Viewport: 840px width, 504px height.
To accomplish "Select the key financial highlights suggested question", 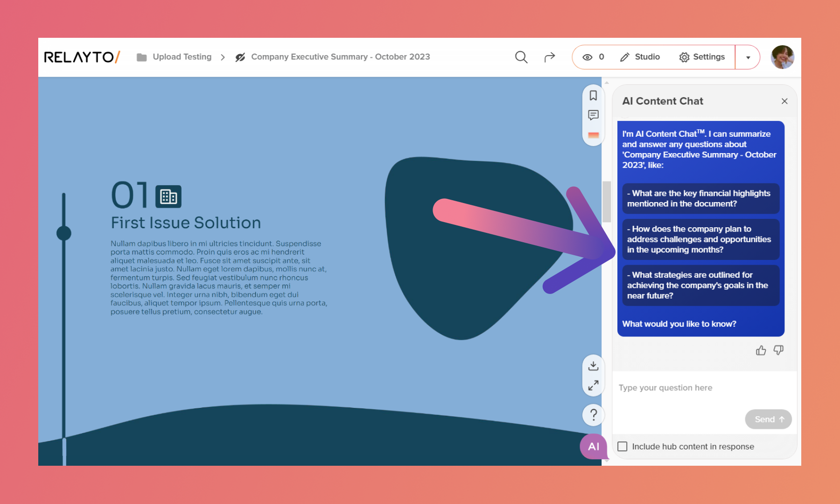I will (700, 198).
